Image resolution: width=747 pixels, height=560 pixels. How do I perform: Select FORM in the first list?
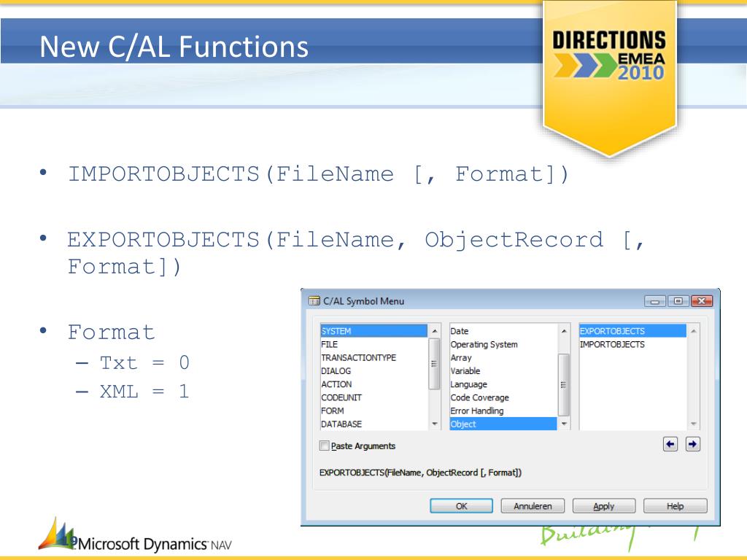373,411
